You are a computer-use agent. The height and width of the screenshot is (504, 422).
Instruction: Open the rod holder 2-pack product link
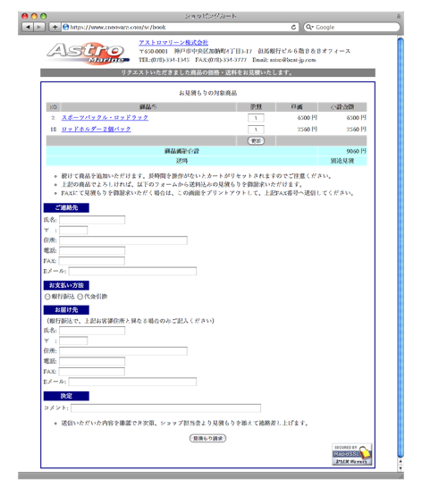coord(97,130)
